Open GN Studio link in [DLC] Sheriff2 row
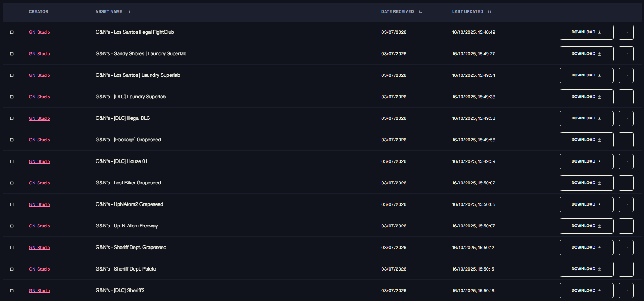644x301 pixels. point(39,291)
